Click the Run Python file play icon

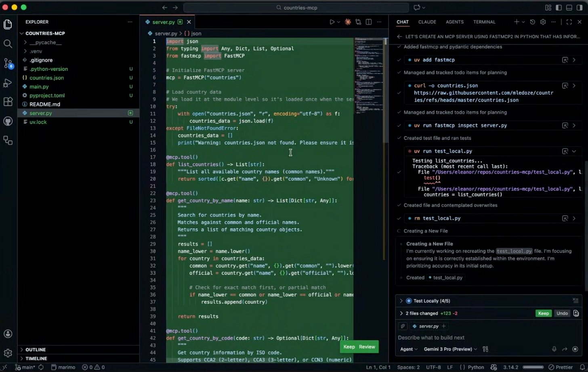[x=332, y=22]
